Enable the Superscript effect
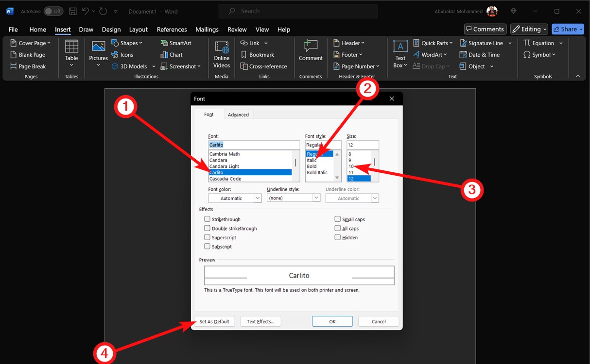This screenshot has width=590, height=364. point(208,237)
